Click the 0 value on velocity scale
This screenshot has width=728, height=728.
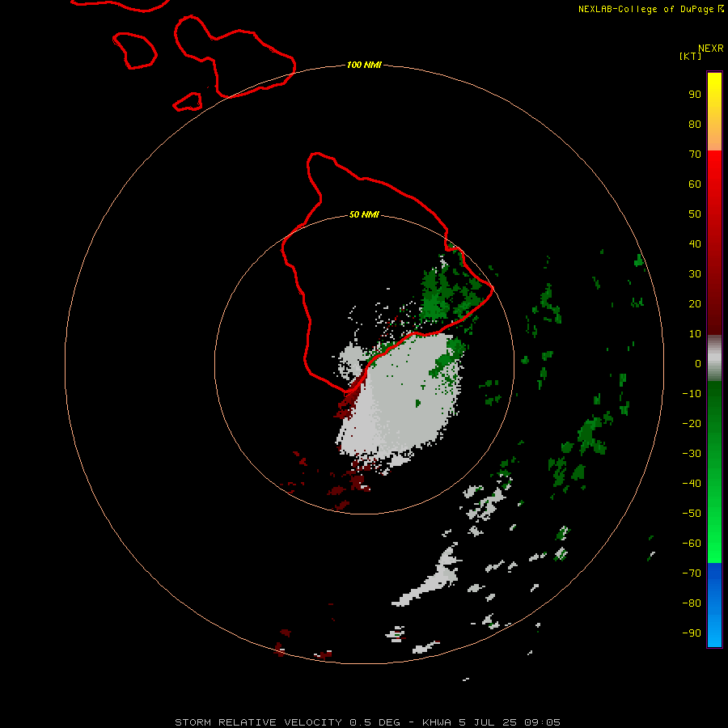coord(698,363)
